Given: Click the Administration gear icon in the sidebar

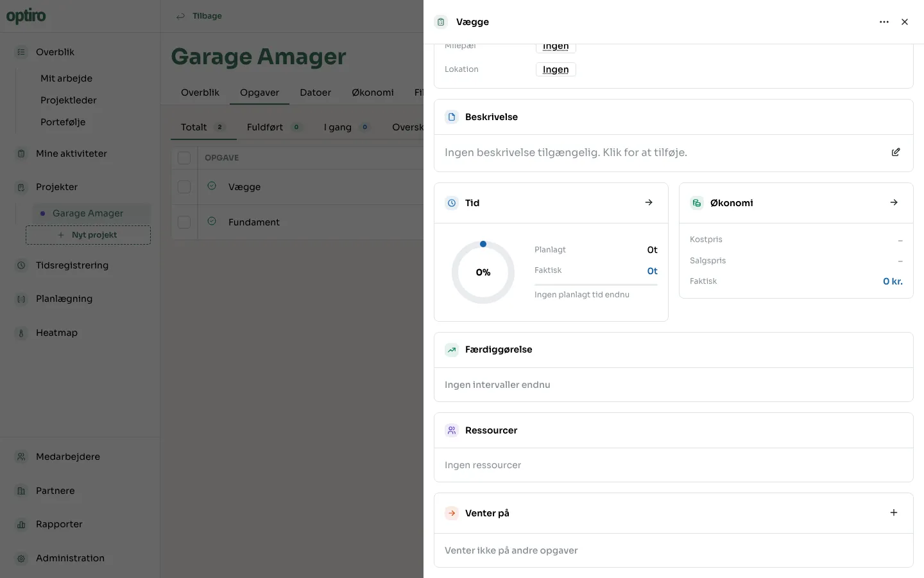Looking at the screenshot, I should [21, 559].
